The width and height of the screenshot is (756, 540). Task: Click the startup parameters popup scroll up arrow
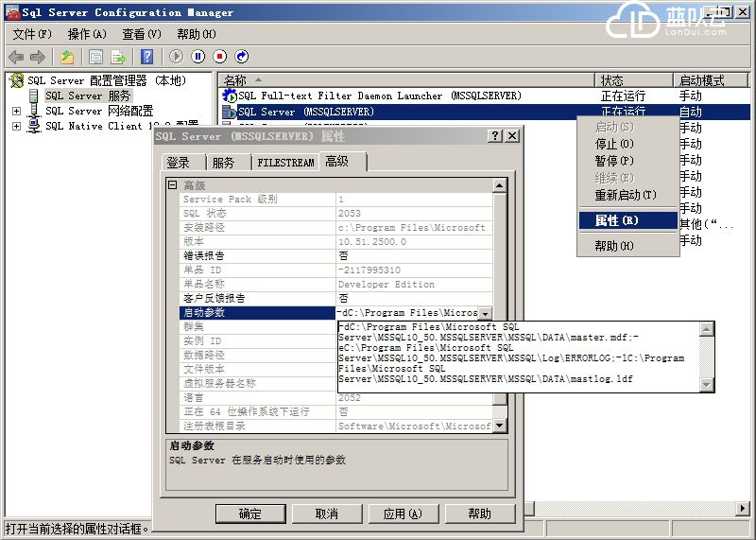click(x=706, y=330)
